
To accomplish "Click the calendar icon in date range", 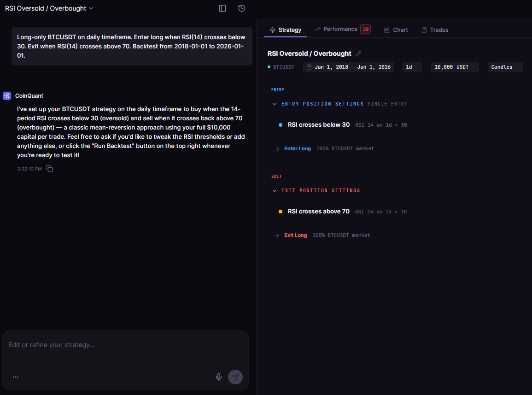I will coord(309,67).
